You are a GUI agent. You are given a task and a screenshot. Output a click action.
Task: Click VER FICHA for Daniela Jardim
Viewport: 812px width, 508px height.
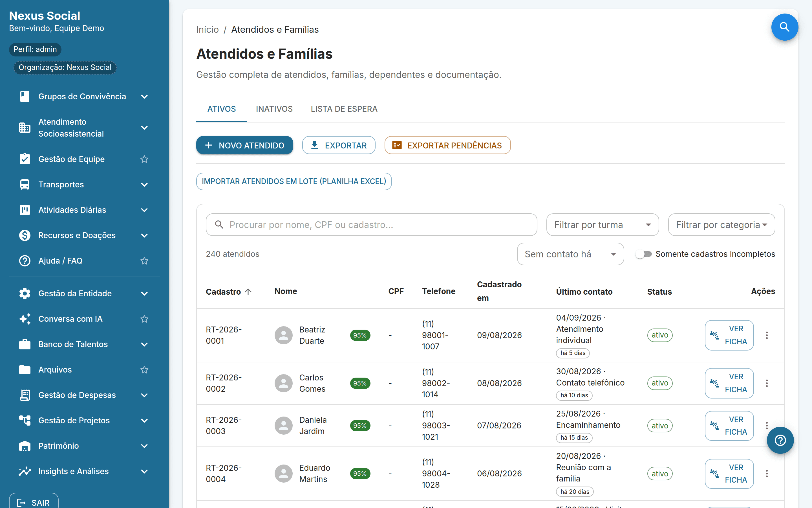(x=729, y=426)
